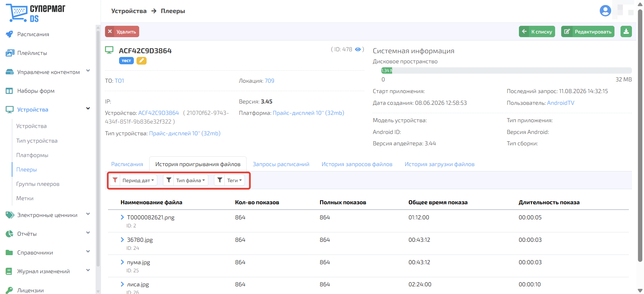644x294 pixels.
Task: Expand the пума.jpg row
Action: [122, 262]
